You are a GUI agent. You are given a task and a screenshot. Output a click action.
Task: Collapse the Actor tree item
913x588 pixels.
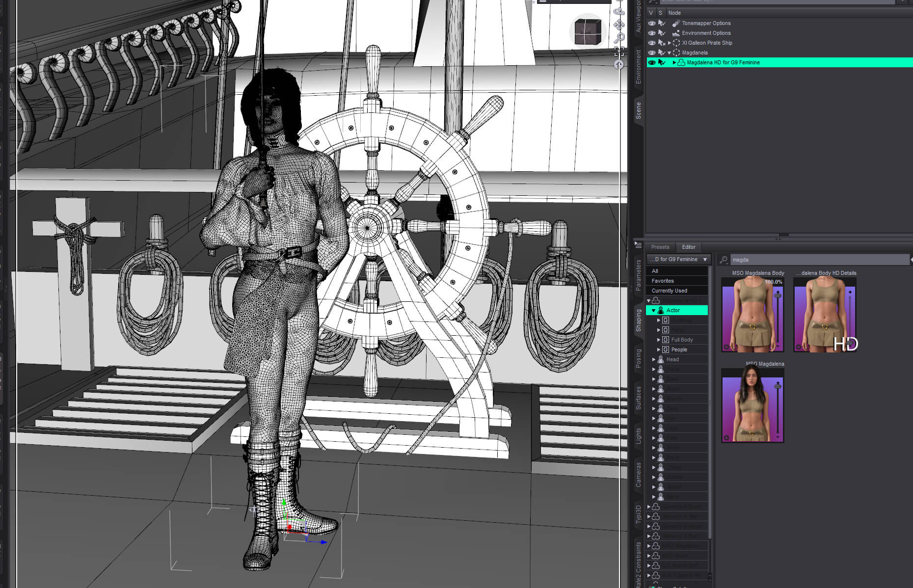653,311
